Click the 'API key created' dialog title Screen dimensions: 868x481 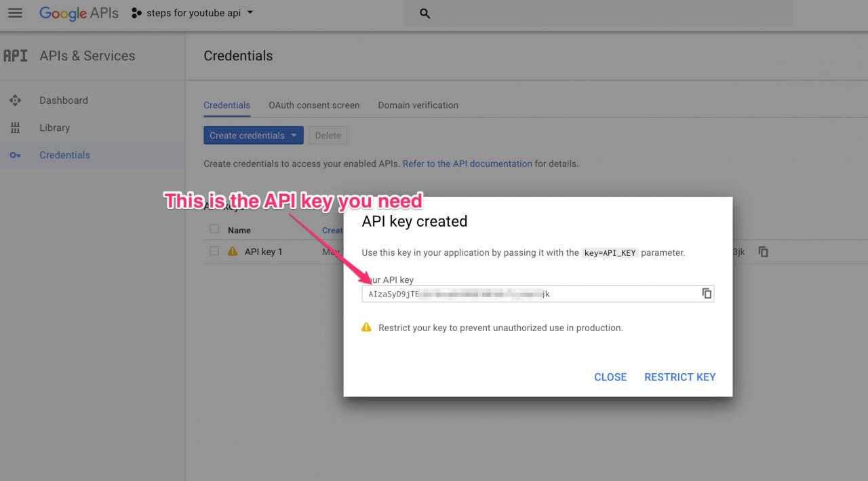coord(414,221)
